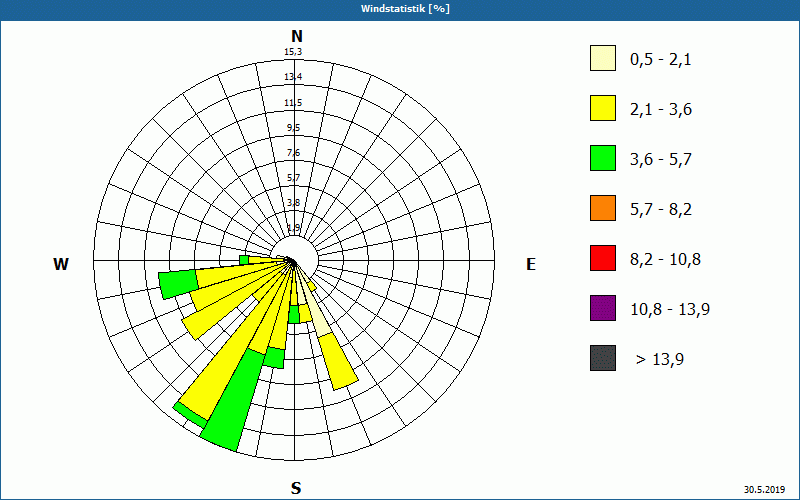The height and width of the screenshot is (500, 800).
Task: Click the legend label > 13,9
Action: (x=660, y=360)
